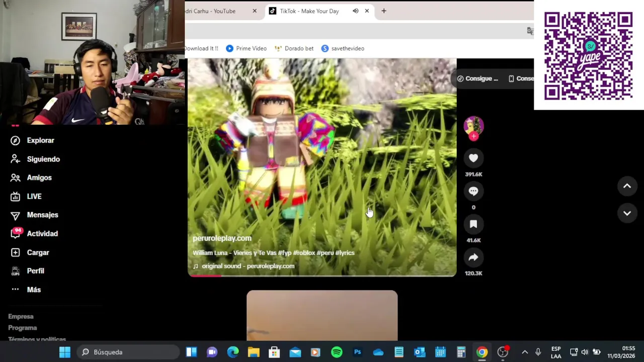Open Photoshop from the taskbar
The height and width of the screenshot is (362, 644).
[358, 352]
